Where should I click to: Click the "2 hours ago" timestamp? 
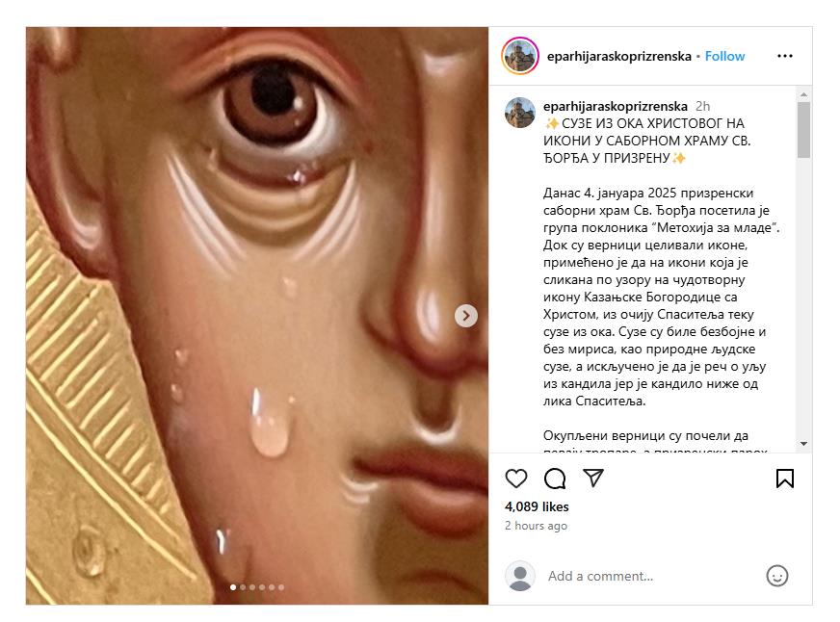(536, 526)
